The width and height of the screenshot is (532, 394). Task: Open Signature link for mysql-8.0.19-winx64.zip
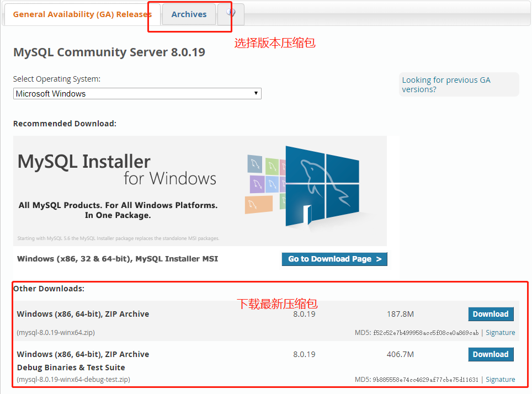500,333
